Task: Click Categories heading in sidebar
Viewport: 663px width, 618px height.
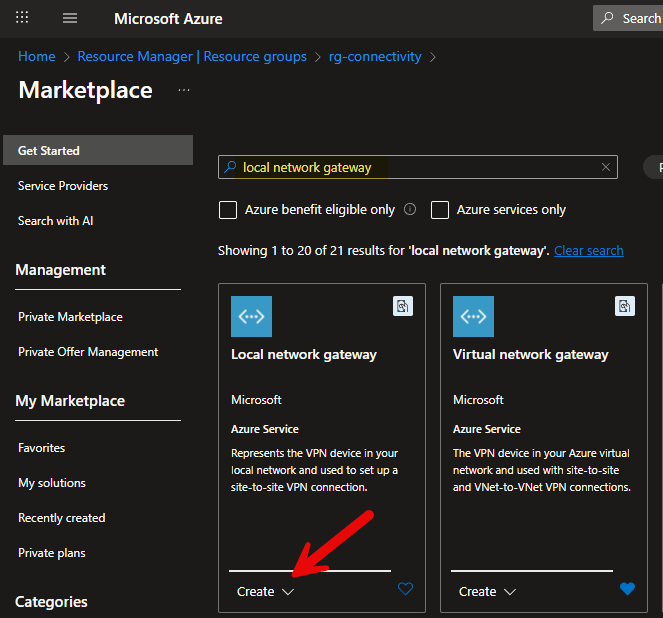Action: 51,602
